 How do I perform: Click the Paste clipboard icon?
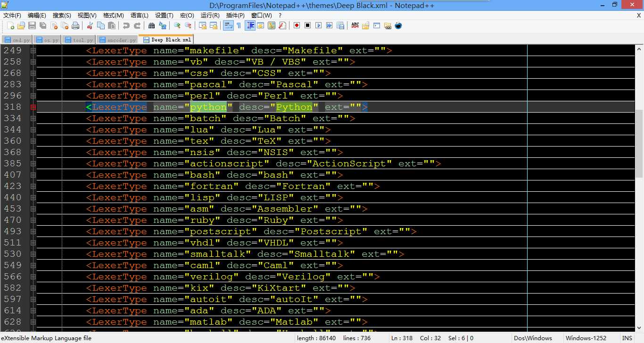click(112, 25)
